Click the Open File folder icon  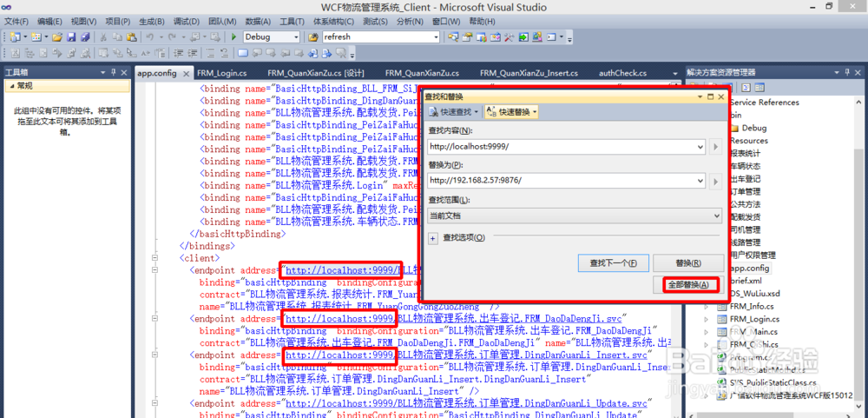[x=57, y=37]
